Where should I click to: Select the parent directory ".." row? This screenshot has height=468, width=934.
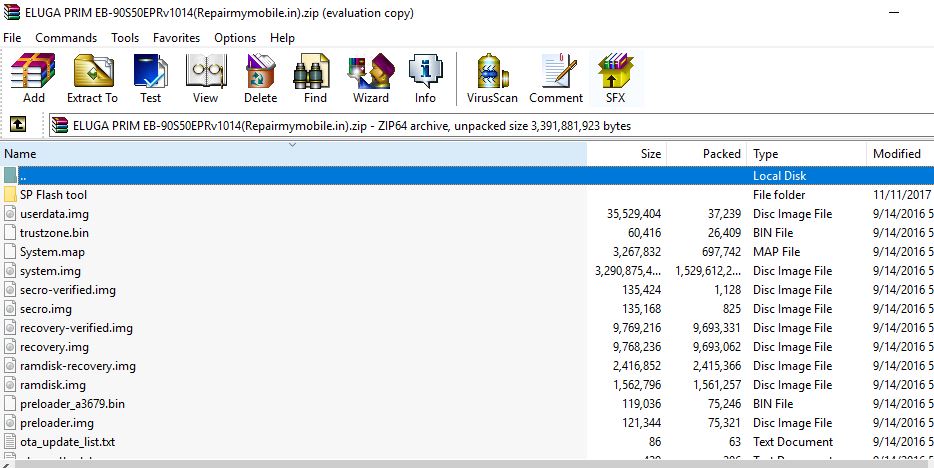click(467, 176)
